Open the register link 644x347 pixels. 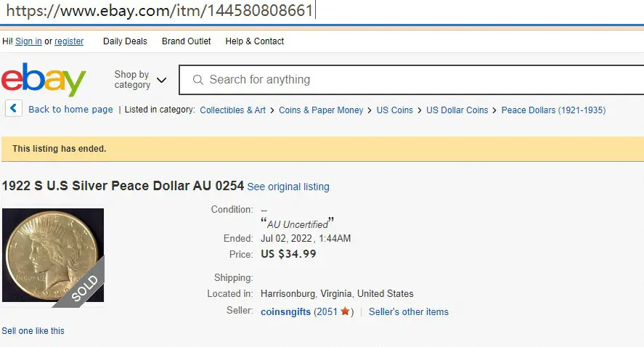tap(69, 41)
